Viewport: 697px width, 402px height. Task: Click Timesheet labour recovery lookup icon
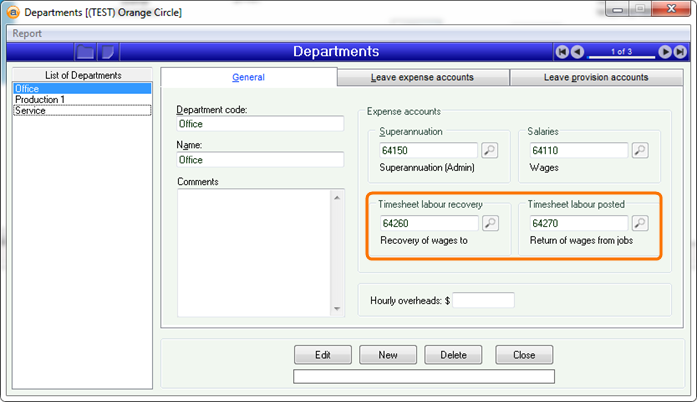click(490, 224)
